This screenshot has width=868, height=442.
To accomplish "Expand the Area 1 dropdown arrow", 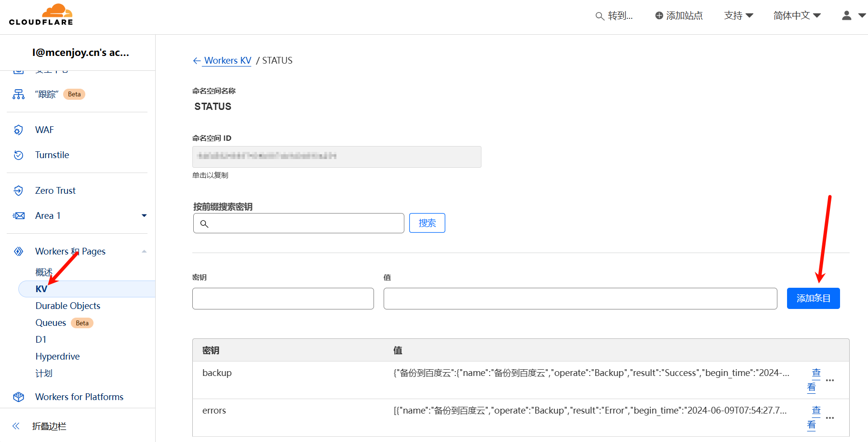I will (144, 216).
